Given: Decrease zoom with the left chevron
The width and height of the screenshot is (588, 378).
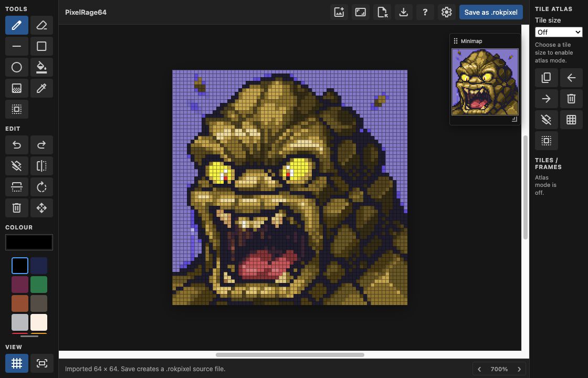Looking at the screenshot, I should (479, 369).
